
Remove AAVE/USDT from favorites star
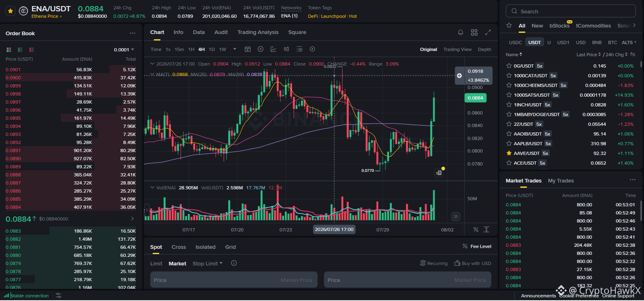click(509, 153)
